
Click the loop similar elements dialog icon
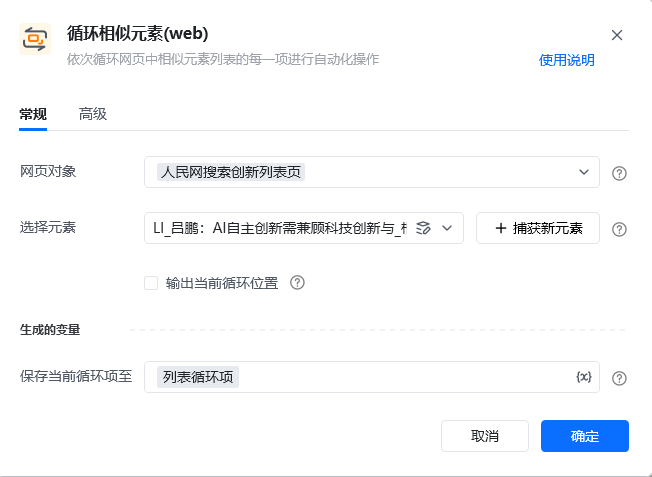click(35, 39)
